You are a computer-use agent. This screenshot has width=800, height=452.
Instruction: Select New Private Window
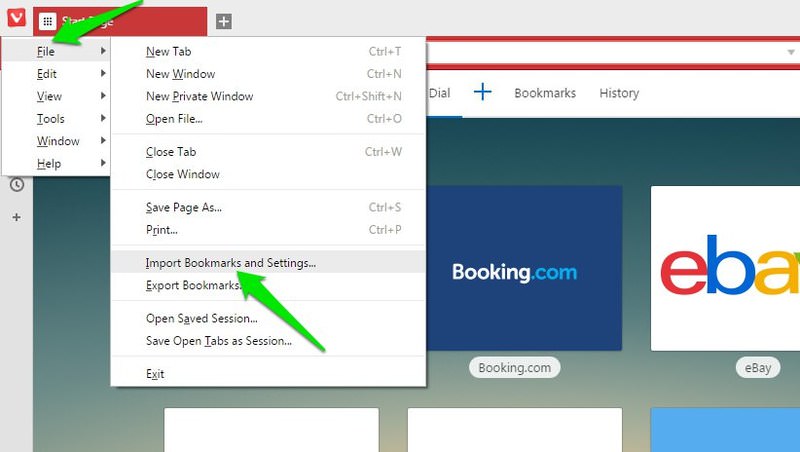(x=268, y=96)
